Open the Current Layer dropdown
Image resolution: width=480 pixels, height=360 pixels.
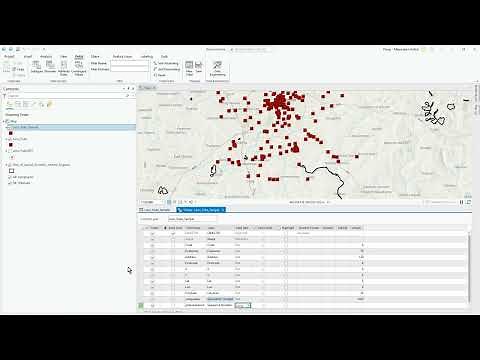click(x=192, y=219)
